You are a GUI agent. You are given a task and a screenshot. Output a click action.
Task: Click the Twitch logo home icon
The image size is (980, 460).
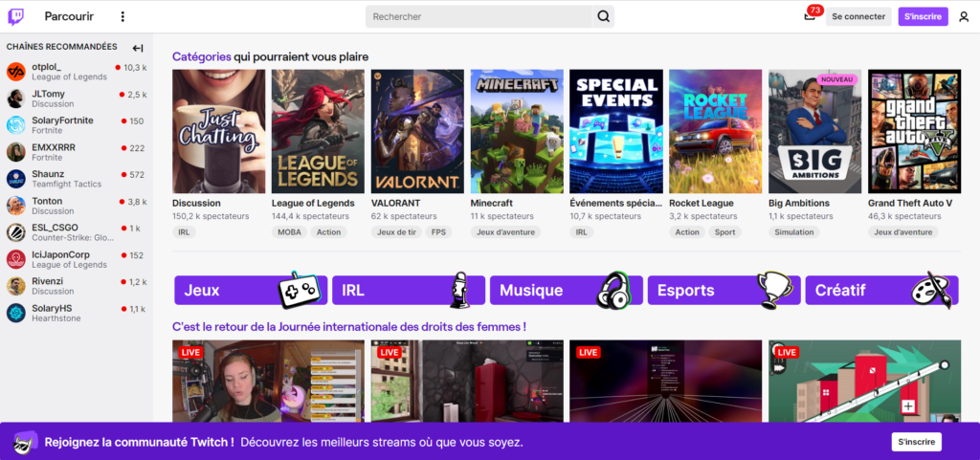[x=15, y=17]
